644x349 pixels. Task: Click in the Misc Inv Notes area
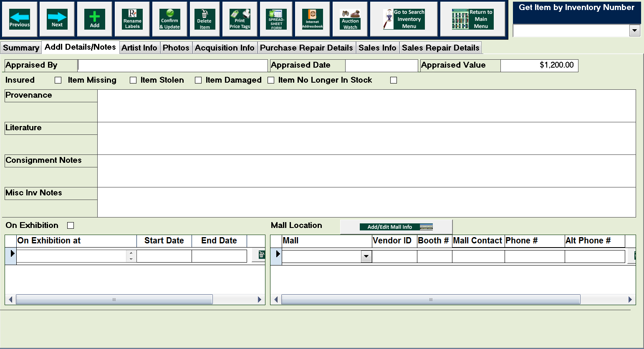[366, 202]
